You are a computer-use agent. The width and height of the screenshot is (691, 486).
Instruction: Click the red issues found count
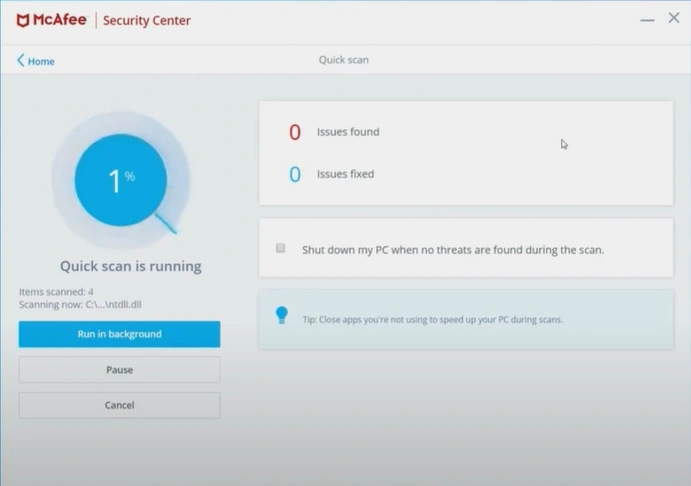[x=295, y=132]
